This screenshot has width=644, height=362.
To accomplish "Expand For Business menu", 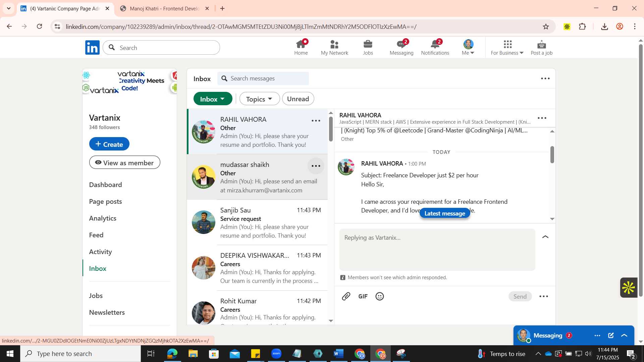I will [507, 47].
